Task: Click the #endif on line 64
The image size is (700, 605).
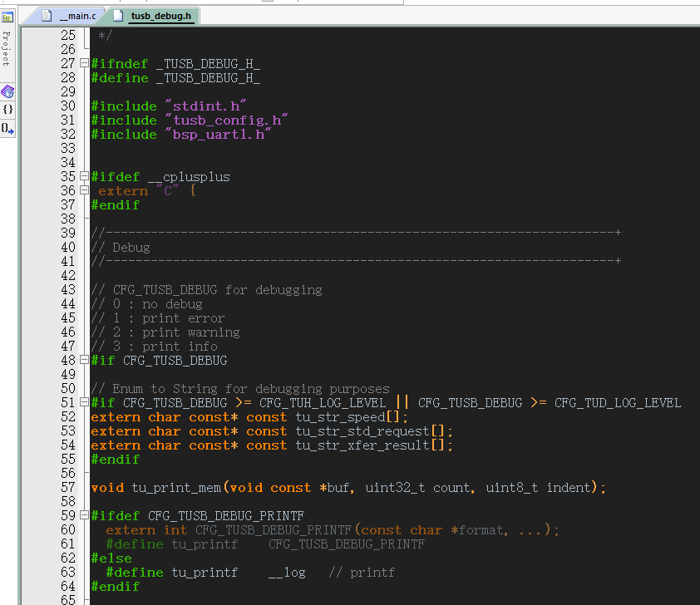Action: [x=116, y=587]
